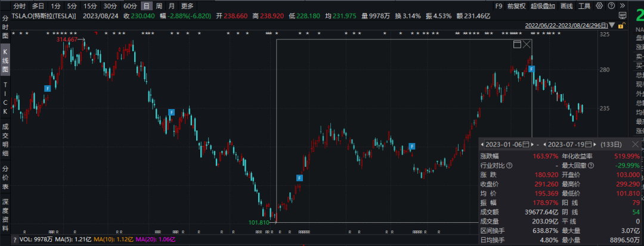The width and height of the screenshot is (644, 246).
Task: Toggle the yellow padlock lock icon
Action: click(621, 26)
